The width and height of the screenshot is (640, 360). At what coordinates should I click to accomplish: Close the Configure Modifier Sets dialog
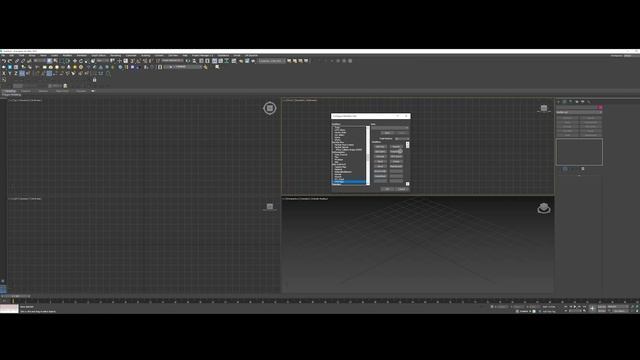[406, 116]
